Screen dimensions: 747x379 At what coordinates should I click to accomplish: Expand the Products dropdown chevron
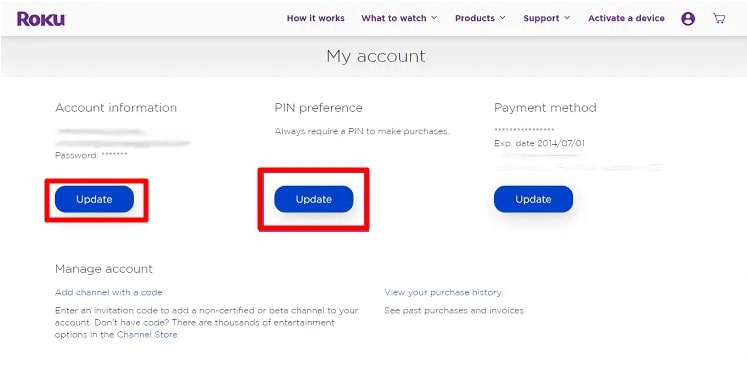point(503,18)
